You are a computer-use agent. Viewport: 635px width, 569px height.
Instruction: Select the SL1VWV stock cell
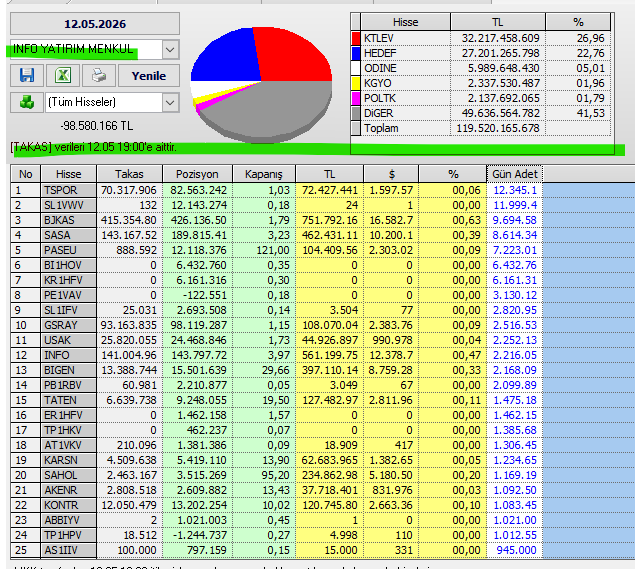(68, 205)
